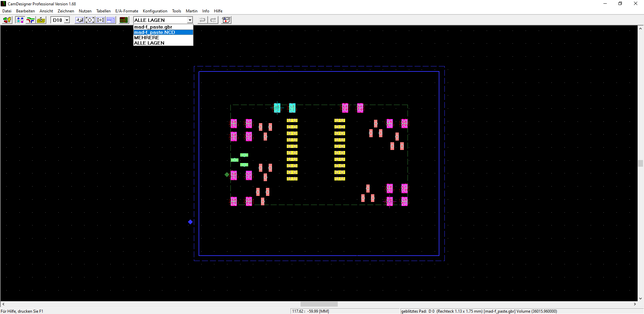The height and width of the screenshot is (314, 644).
Task: Click the zoom-in arrows icon
Action: [x=100, y=20]
